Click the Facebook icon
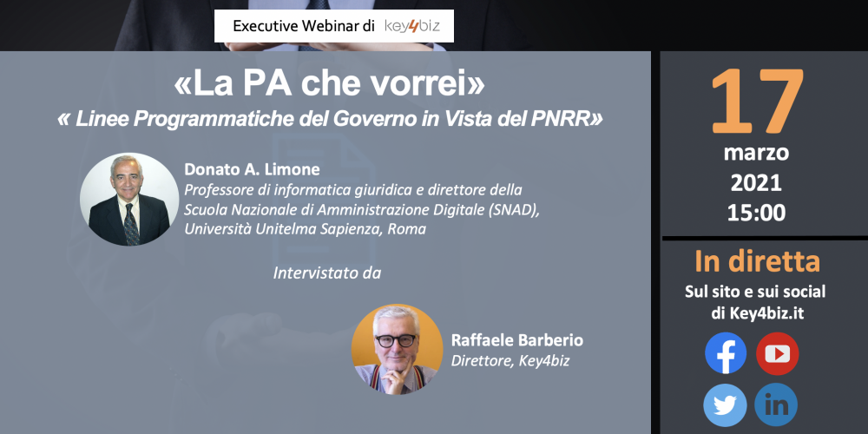This screenshot has width=868, height=434. [725, 353]
